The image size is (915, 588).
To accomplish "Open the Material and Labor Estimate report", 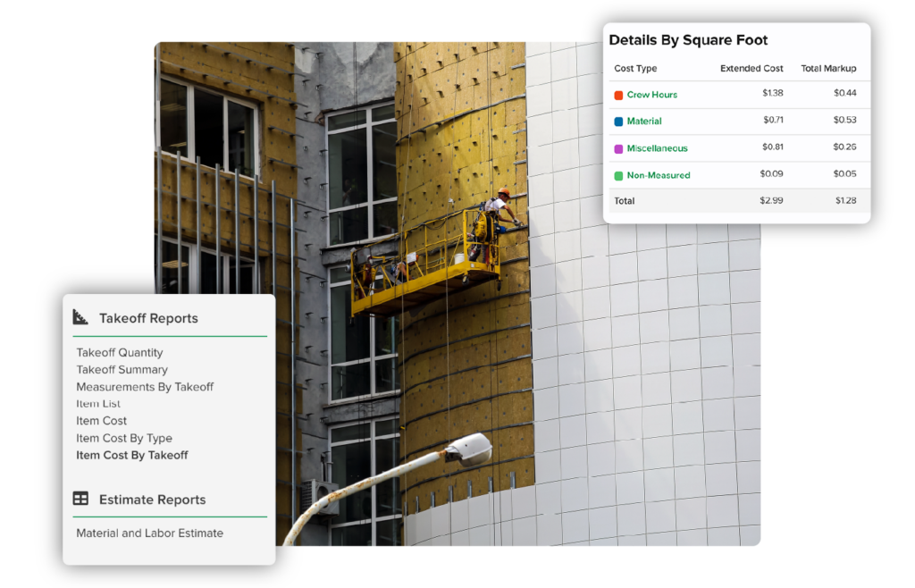I will [x=149, y=533].
